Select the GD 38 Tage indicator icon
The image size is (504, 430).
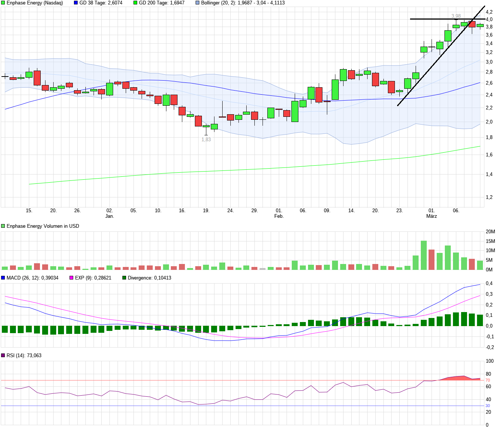pos(75,3)
